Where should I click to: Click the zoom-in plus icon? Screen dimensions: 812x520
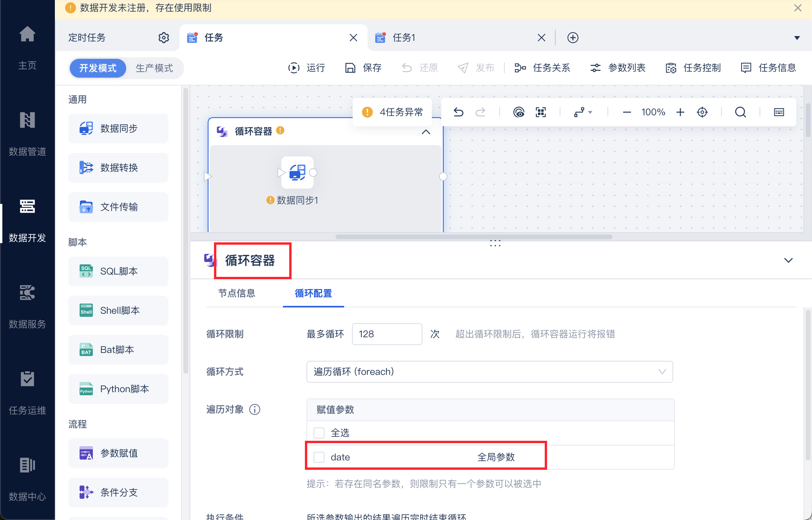coord(680,112)
